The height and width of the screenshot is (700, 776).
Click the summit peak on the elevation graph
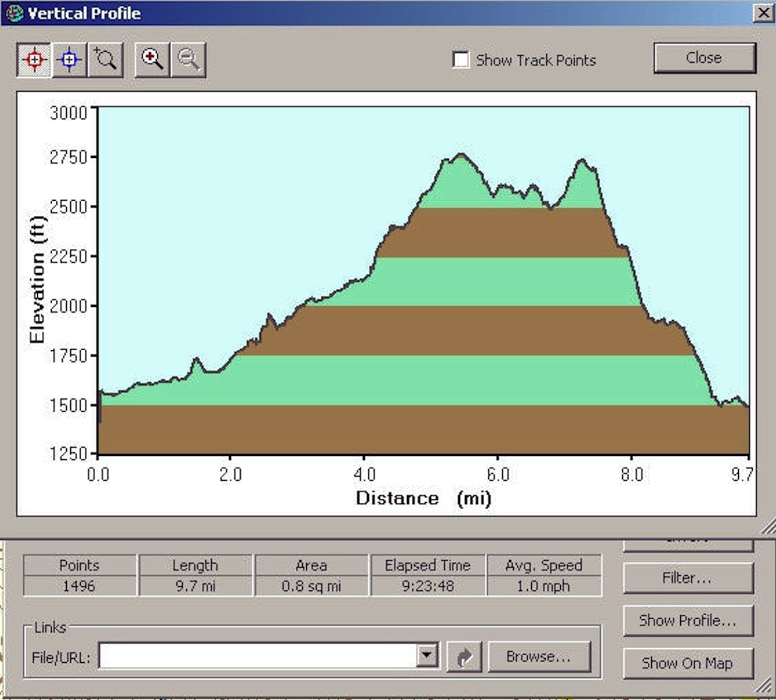tap(461, 154)
